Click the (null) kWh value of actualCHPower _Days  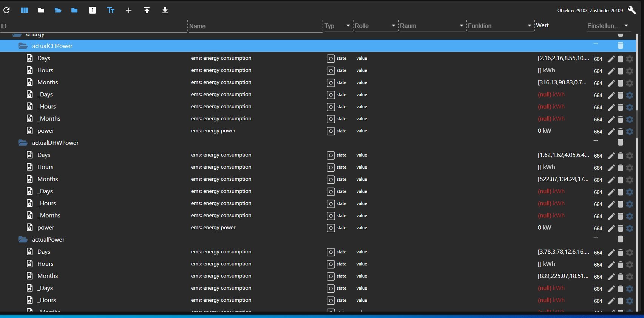[551, 94]
